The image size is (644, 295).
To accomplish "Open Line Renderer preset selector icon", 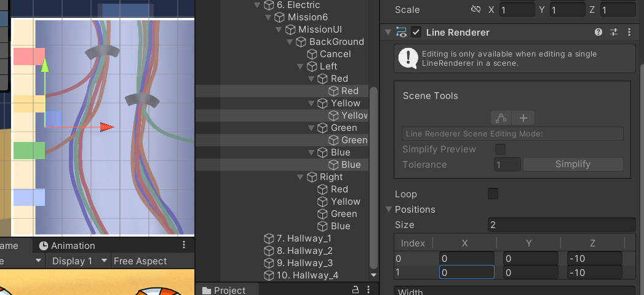I will (614, 32).
